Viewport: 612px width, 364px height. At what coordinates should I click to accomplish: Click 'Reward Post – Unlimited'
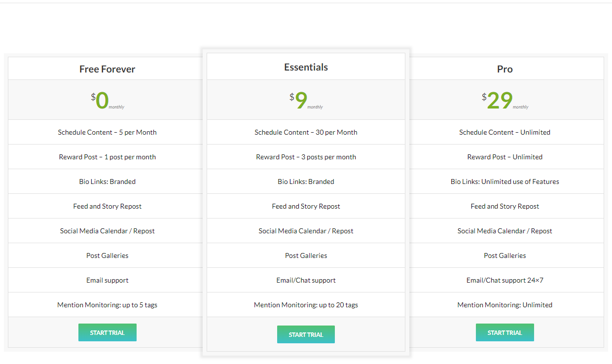click(504, 157)
